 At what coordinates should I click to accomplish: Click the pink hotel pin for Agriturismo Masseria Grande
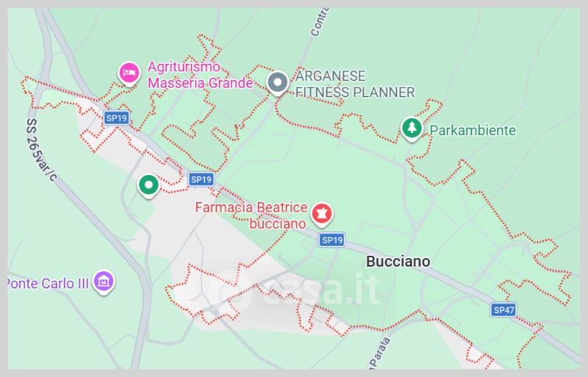click(x=129, y=73)
